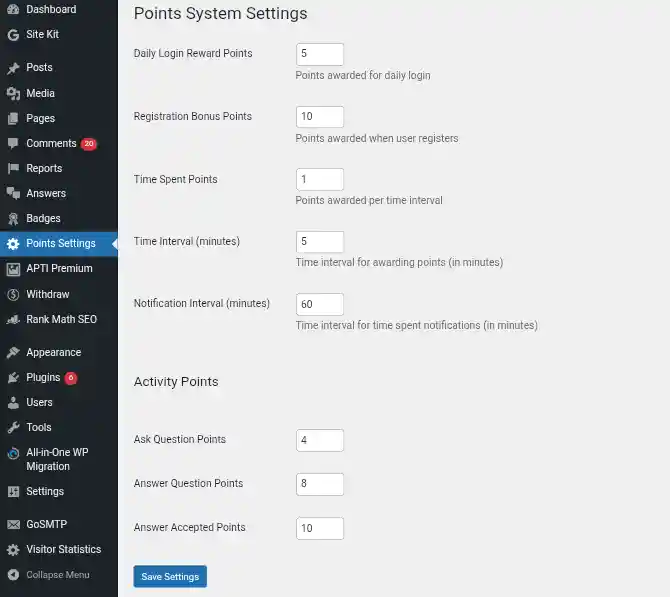The width and height of the screenshot is (670, 597).
Task: Open the APTI Premium menu
Action: (x=59, y=268)
